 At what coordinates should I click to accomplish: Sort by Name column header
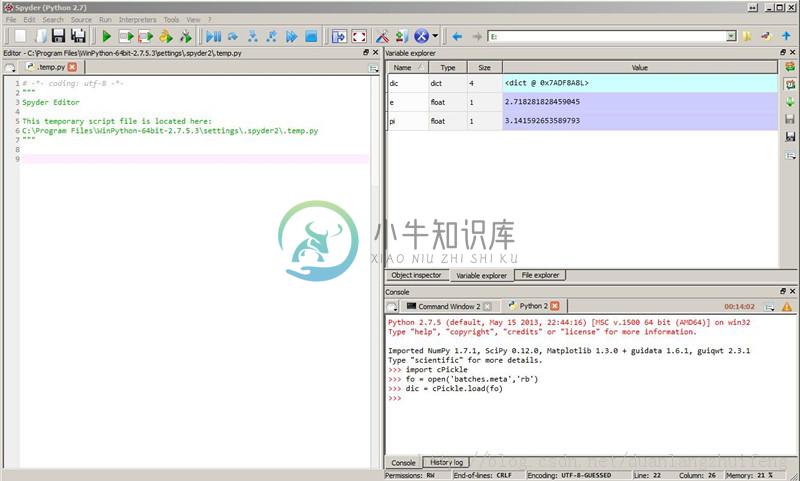[x=407, y=67]
